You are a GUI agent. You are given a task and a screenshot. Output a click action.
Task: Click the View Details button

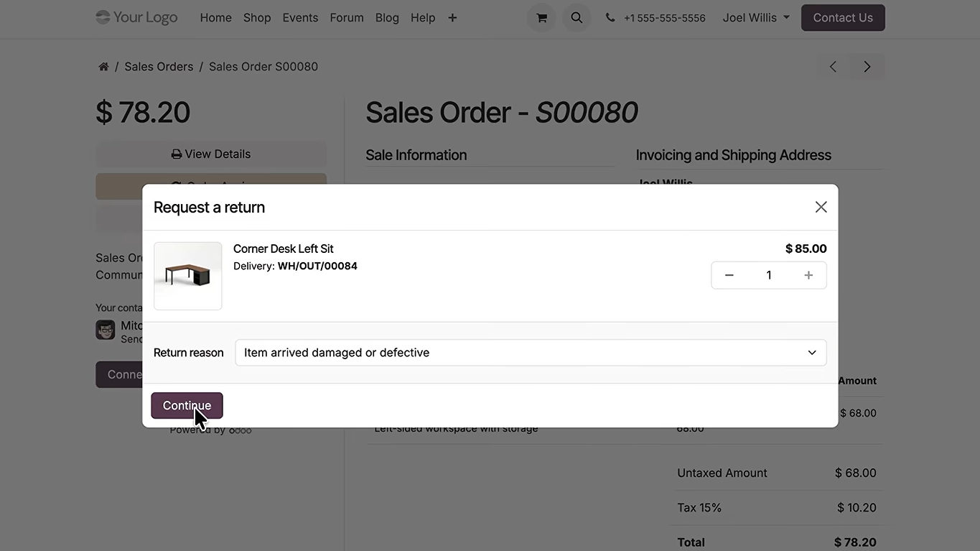(x=211, y=154)
